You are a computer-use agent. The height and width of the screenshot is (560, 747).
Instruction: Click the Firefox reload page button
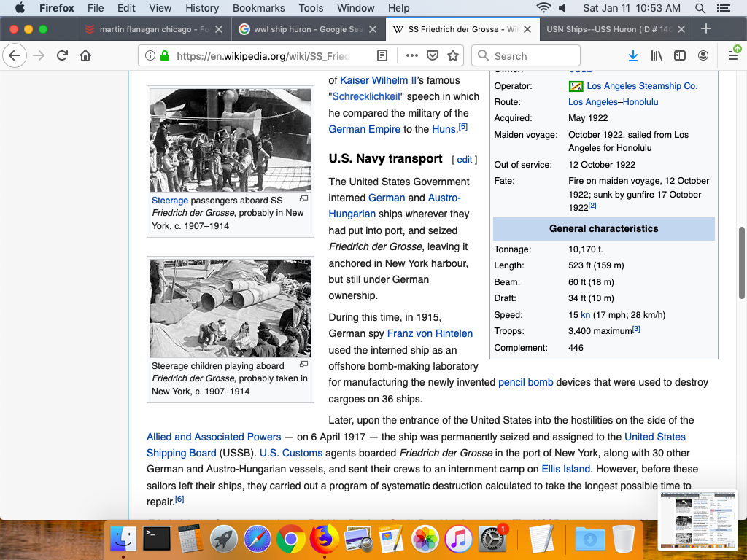[63, 55]
